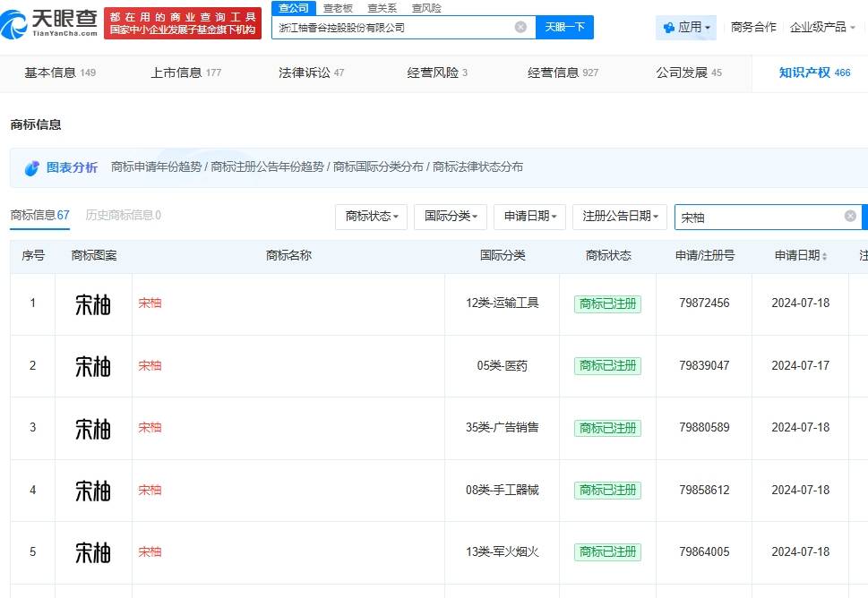Viewport: 868px width, 598px height.
Task: Click the Tianyancha logo icon
Action: click(15, 21)
